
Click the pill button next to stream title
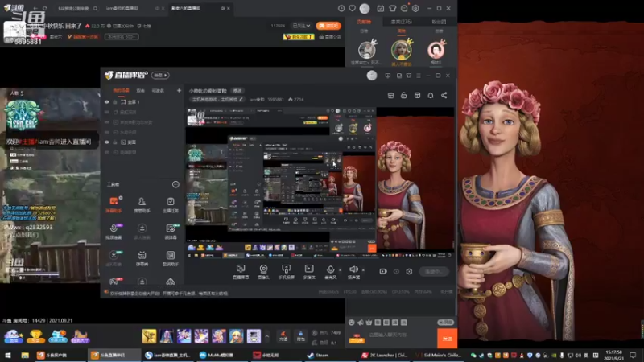(x=237, y=91)
